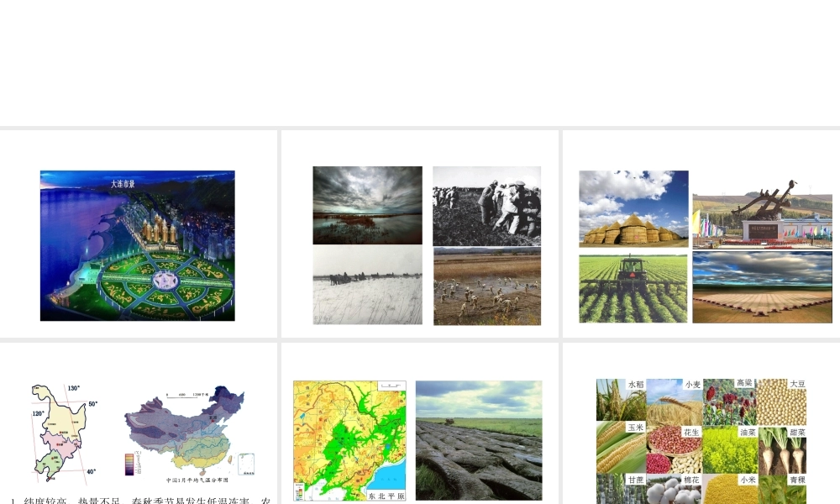840x504 pixels.
Task: Select the black-and-white snowy field photo
Action: (x=368, y=285)
